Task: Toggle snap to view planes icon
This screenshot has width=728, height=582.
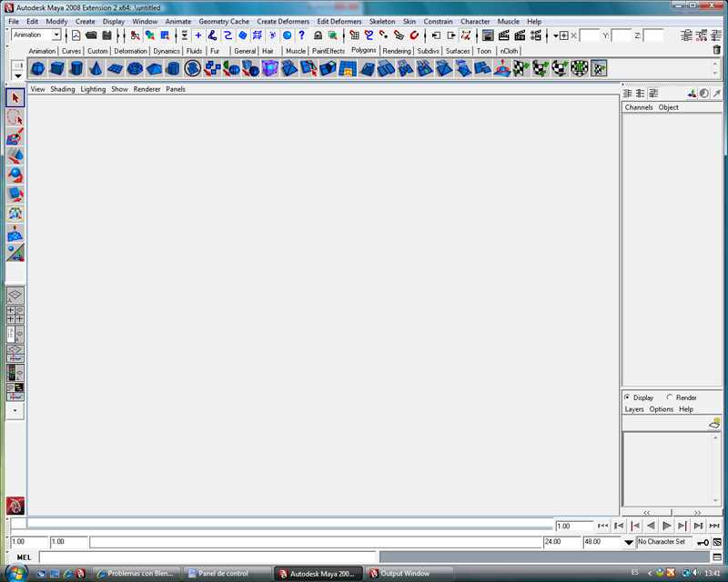Action: (x=399, y=35)
